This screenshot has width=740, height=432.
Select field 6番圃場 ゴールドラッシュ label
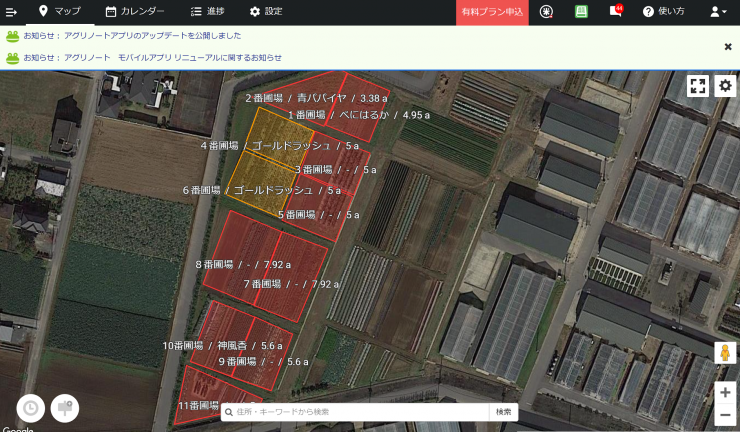(x=262, y=190)
